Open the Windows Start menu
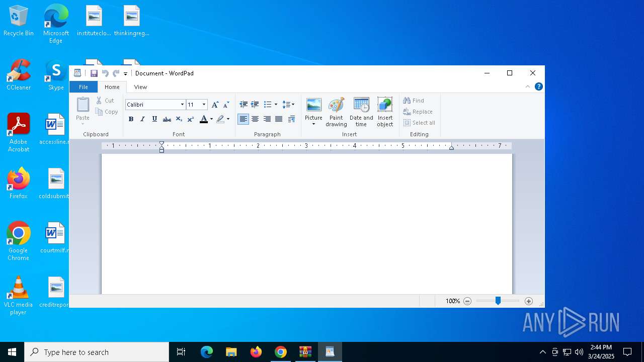This screenshot has height=362, width=644. tap(12, 352)
